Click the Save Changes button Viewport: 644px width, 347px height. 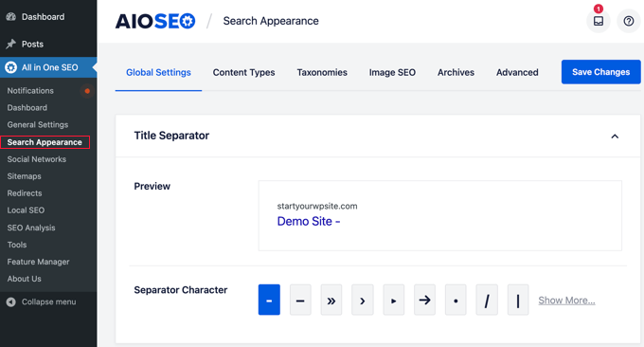point(600,72)
